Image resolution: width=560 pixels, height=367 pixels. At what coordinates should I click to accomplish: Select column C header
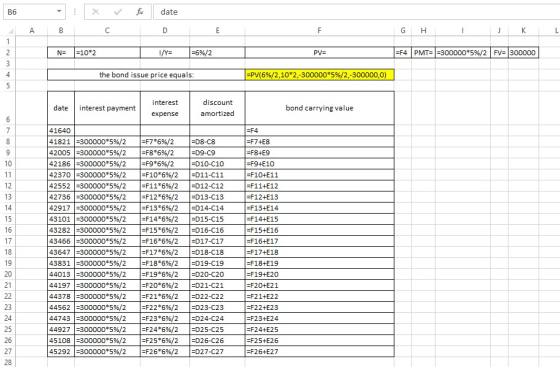108,31
